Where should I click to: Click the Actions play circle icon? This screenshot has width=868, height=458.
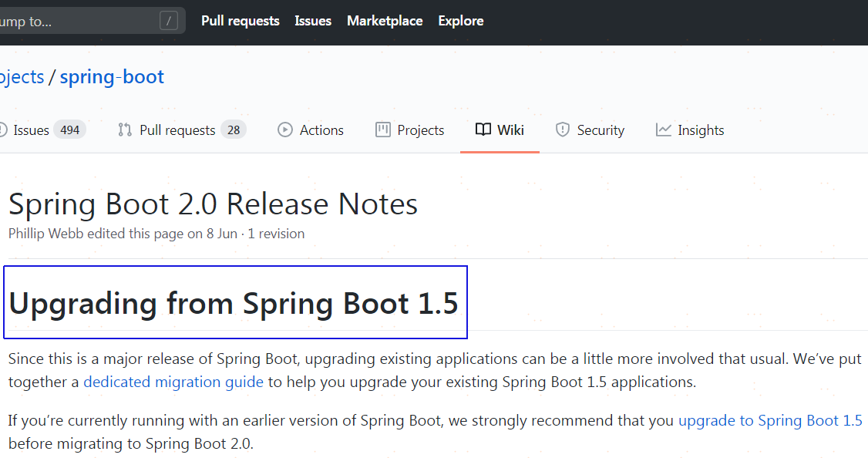point(285,130)
